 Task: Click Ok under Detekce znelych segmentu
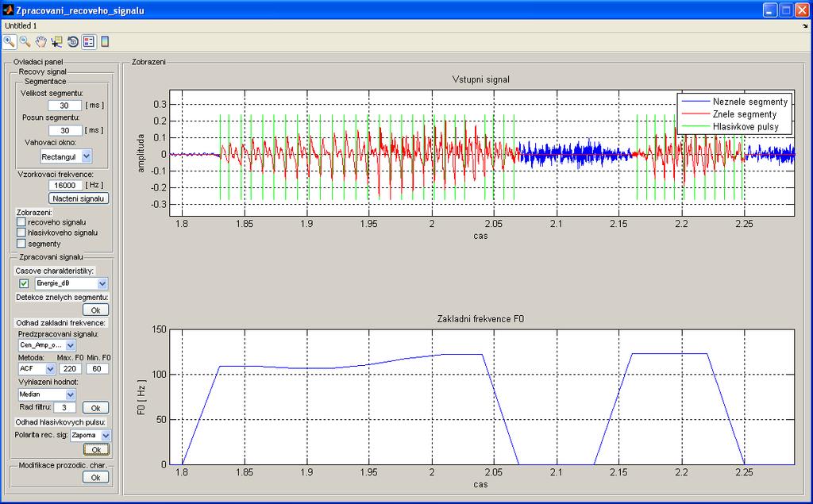click(96, 310)
